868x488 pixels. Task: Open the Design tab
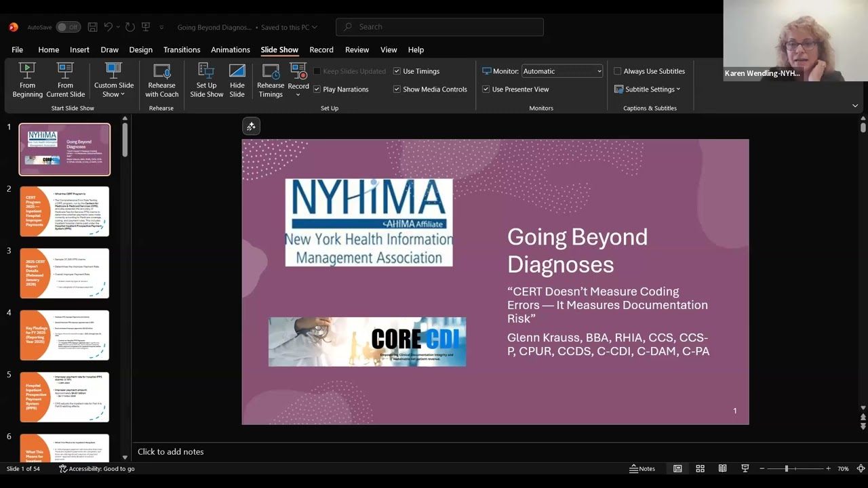coord(141,49)
